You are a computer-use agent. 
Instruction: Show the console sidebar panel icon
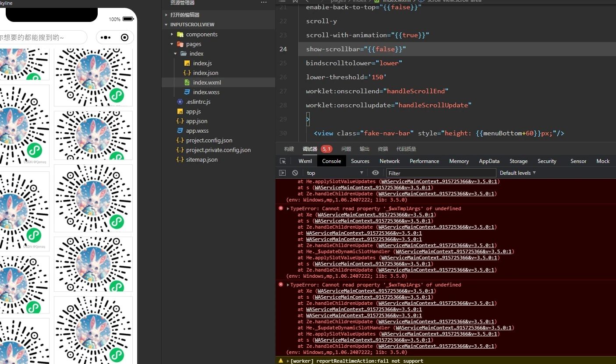point(283,173)
